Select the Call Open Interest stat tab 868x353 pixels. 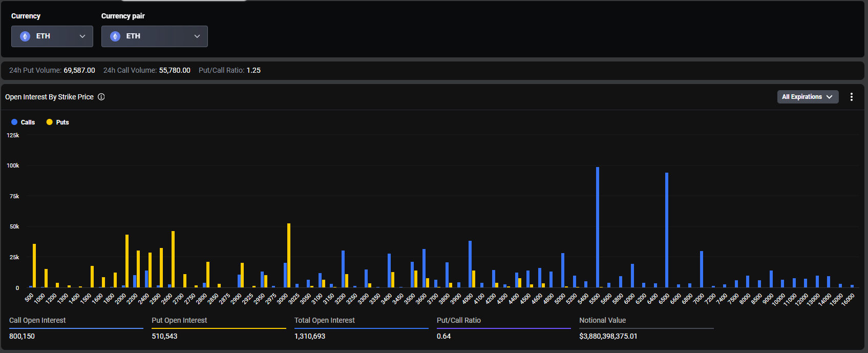pyautogui.click(x=37, y=320)
